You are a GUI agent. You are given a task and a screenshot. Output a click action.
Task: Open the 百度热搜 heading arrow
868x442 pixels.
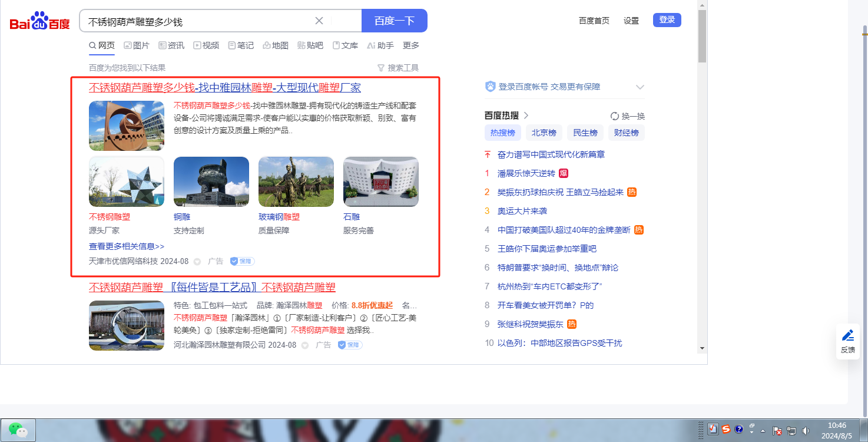pos(526,116)
